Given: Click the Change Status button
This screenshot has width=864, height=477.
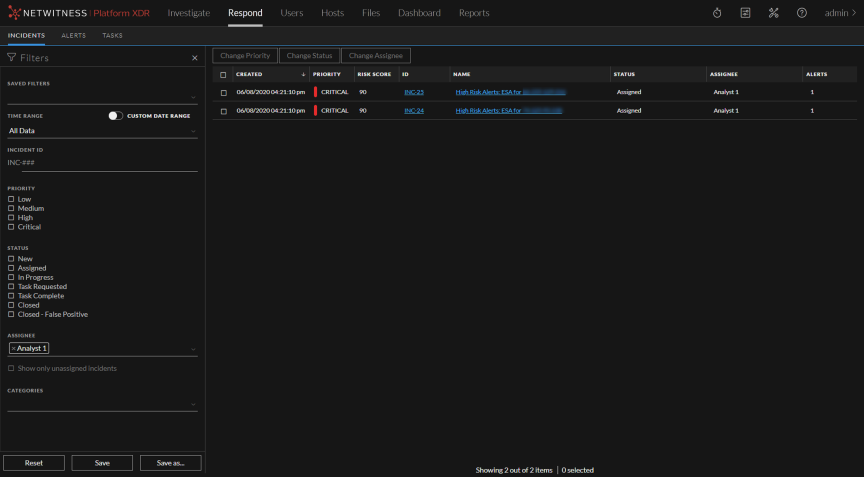Looking at the screenshot, I should click(309, 56).
